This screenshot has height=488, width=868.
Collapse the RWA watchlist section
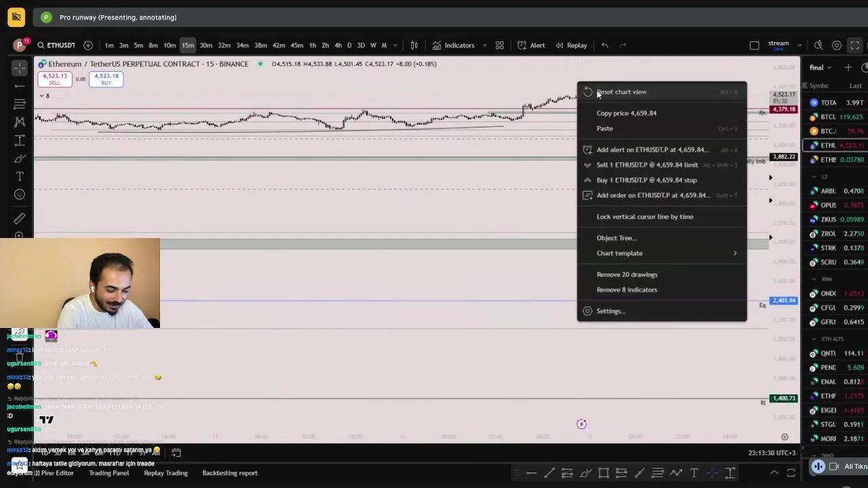[x=813, y=279]
